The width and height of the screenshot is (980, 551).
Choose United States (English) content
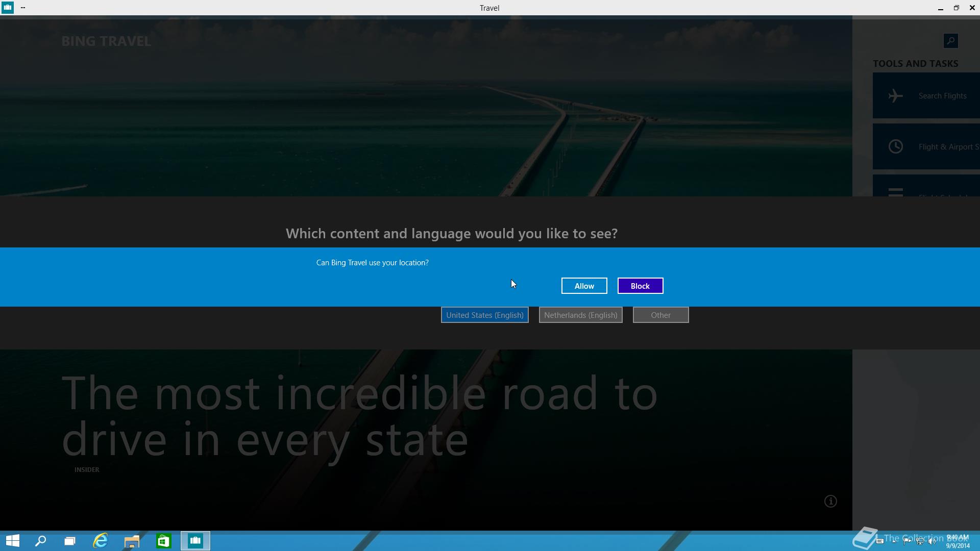tap(484, 315)
